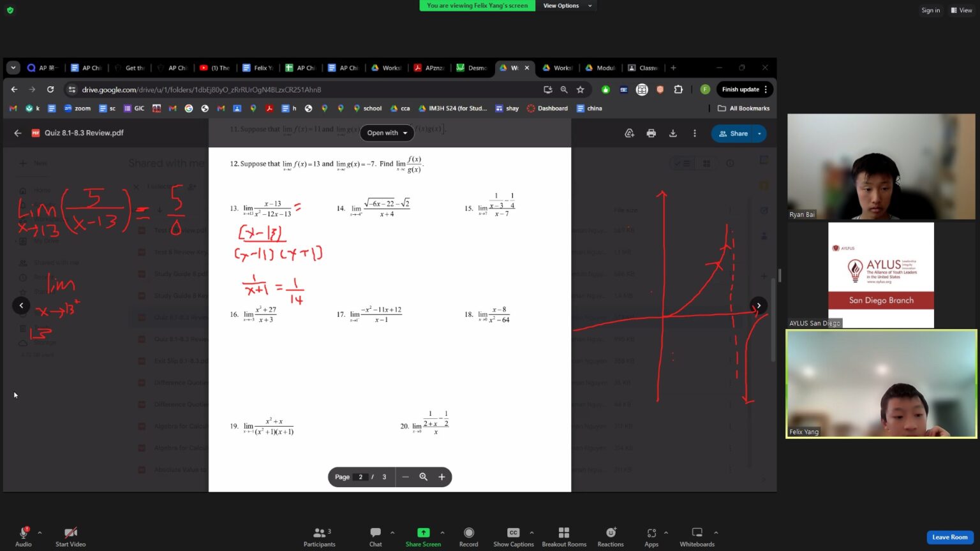The width and height of the screenshot is (980, 551).
Task: Click the magnifier reset zoom icon
Action: [x=423, y=477]
